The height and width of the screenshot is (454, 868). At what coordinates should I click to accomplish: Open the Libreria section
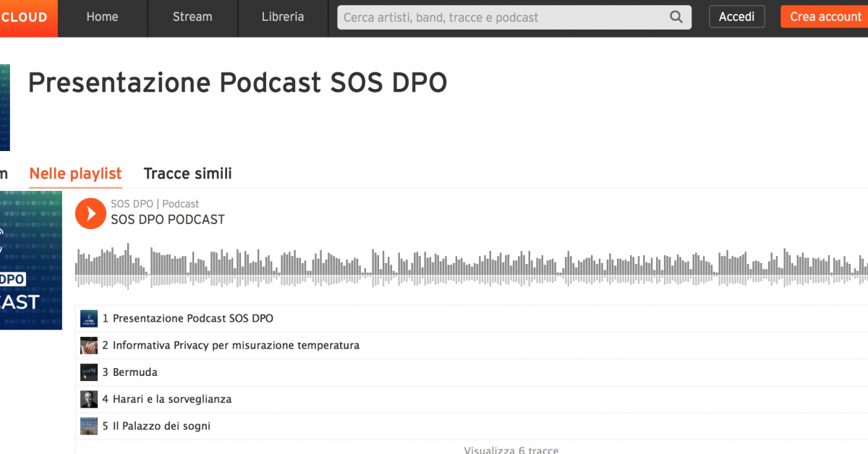[283, 17]
